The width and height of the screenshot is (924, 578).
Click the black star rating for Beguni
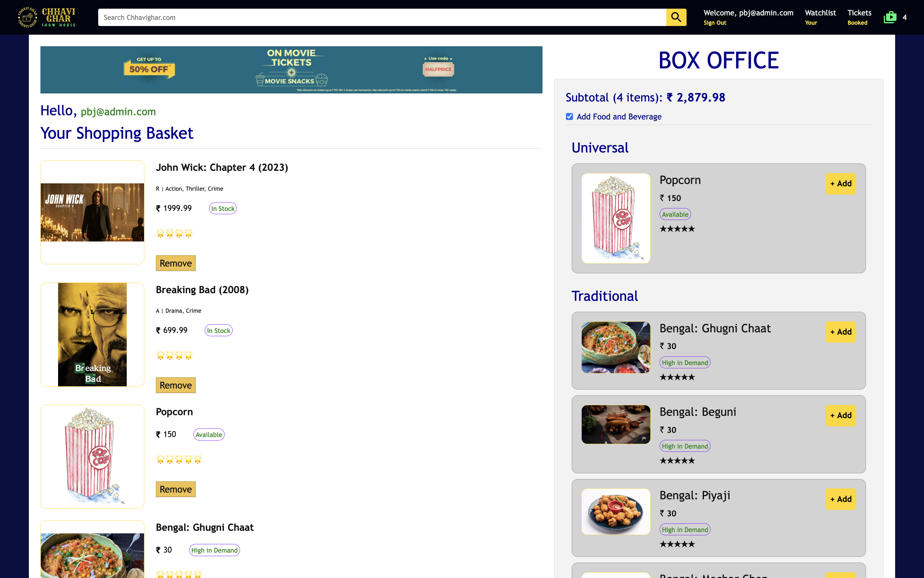click(x=677, y=461)
